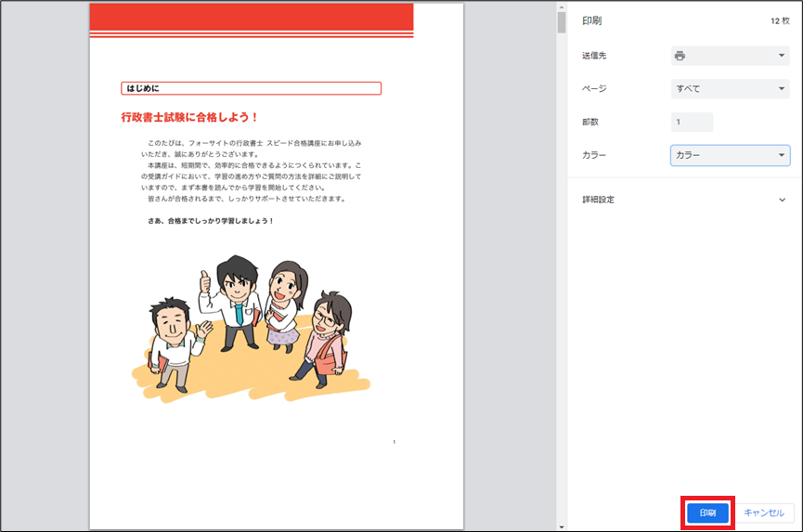
Task: Click the preview scrollbar up arrow
Action: coord(562,6)
